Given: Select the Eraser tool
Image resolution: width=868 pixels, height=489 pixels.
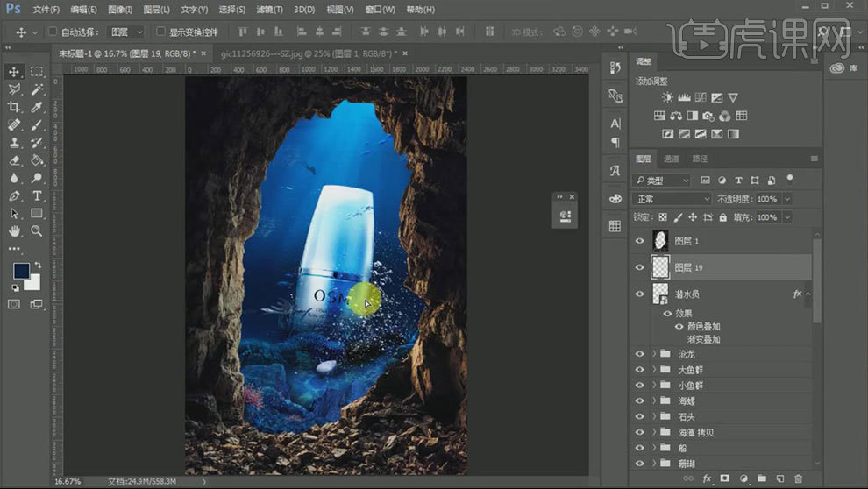Looking at the screenshot, I should coord(14,160).
